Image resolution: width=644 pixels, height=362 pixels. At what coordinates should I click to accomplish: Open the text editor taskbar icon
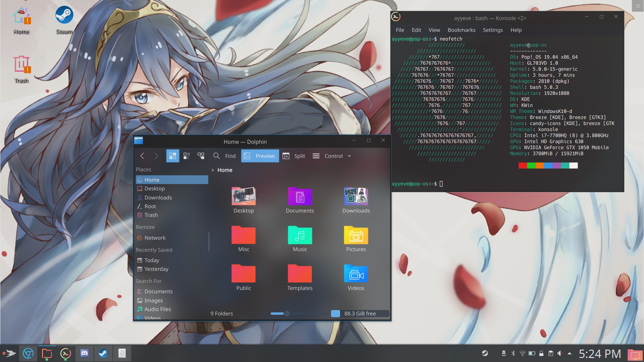122,353
